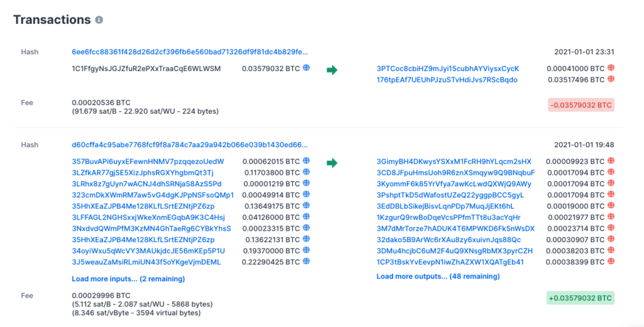The image size is (644, 327).
Task: Click red globe beside 0.00021977 BTC
Action: click(x=611, y=216)
